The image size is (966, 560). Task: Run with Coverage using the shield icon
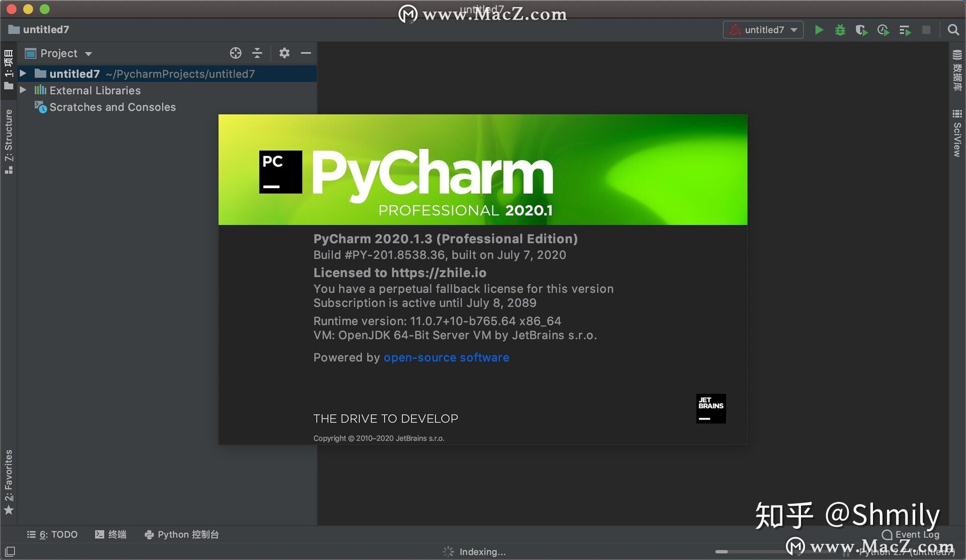coord(861,30)
